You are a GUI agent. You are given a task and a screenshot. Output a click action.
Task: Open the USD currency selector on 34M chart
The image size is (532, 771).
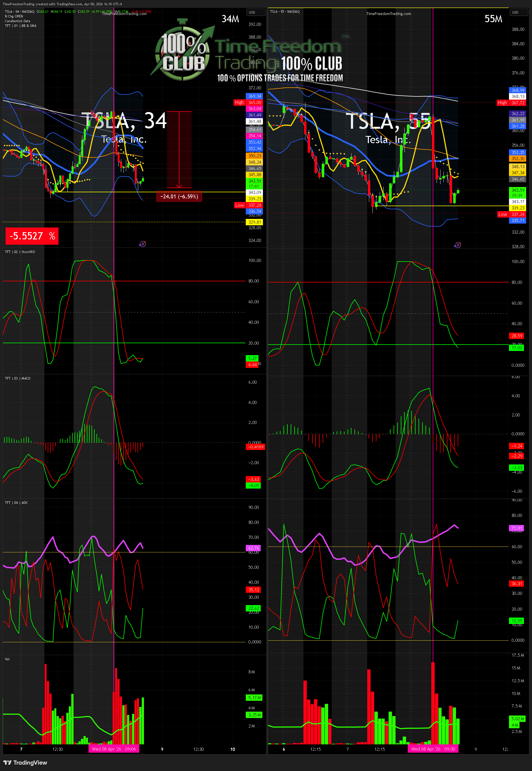[252, 12]
